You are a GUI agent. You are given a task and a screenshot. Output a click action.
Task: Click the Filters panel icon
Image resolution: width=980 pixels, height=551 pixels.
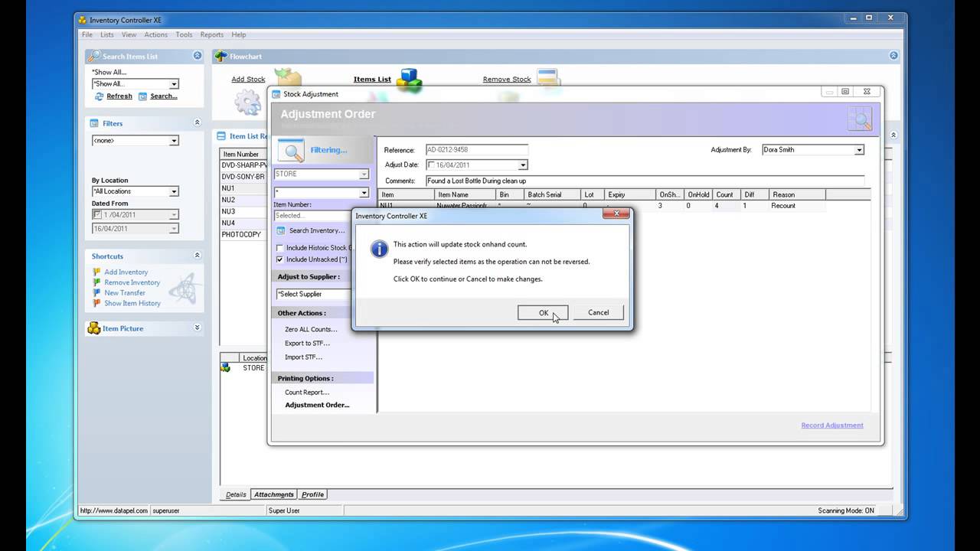pos(94,123)
